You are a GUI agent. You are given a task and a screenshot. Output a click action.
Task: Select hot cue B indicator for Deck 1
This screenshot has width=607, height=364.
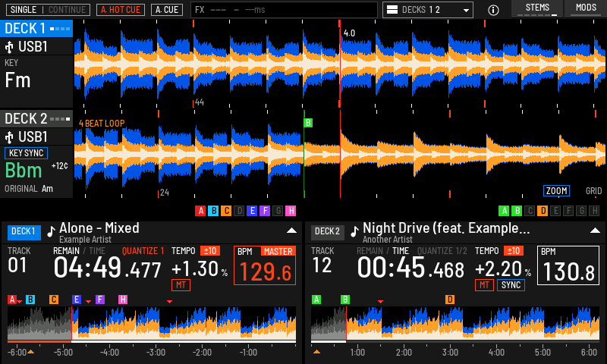[x=213, y=211]
